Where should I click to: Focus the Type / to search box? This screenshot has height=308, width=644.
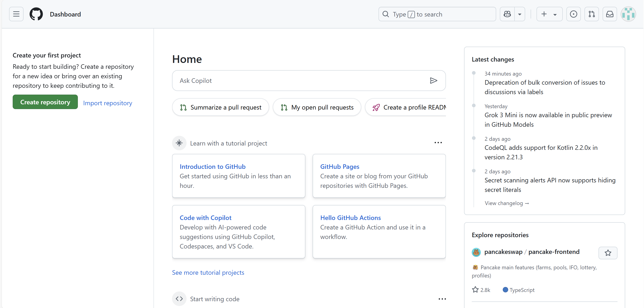tap(437, 14)
